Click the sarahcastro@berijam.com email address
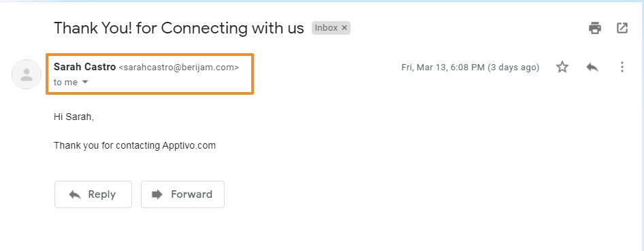Screen dimensions: 644x251 (178, 68)
